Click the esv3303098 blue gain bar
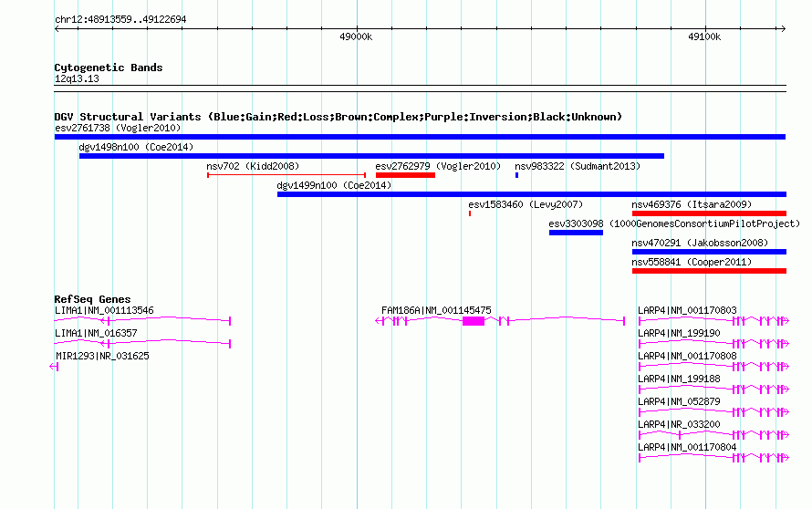 point(576,233)
